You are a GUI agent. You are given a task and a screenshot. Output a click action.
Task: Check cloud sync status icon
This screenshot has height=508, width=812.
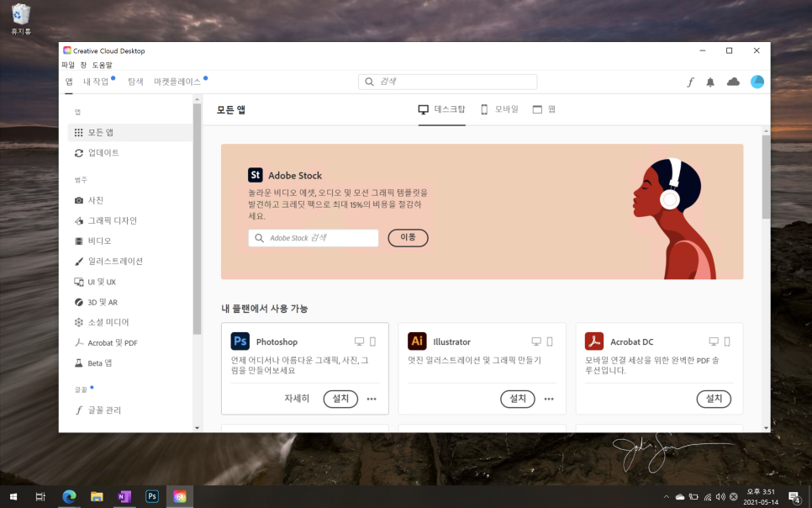click(x=733, y=82)
